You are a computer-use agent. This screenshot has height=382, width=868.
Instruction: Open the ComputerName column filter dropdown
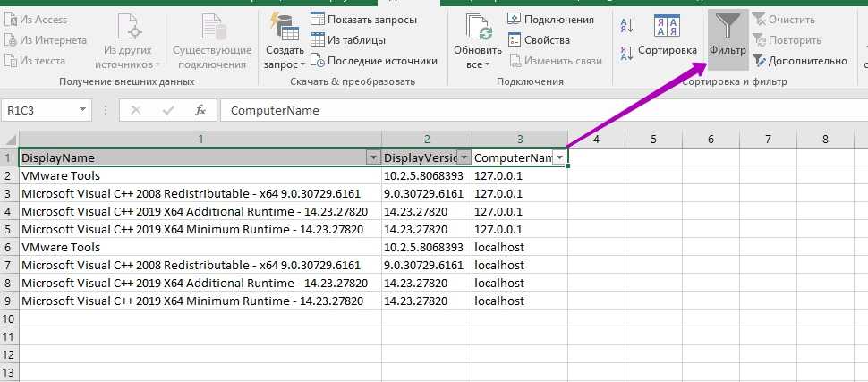pos(559,157)
